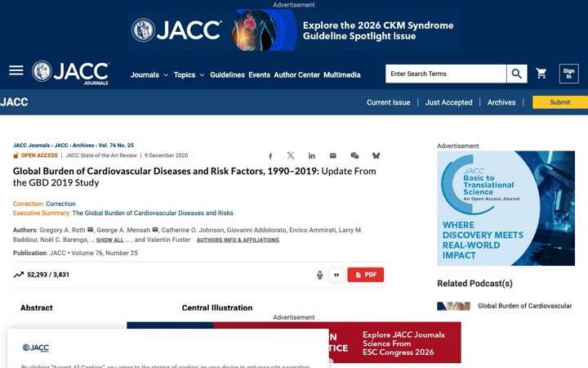Click the Sign In button
The image size is (588, 368).
[x=568, y=74]
